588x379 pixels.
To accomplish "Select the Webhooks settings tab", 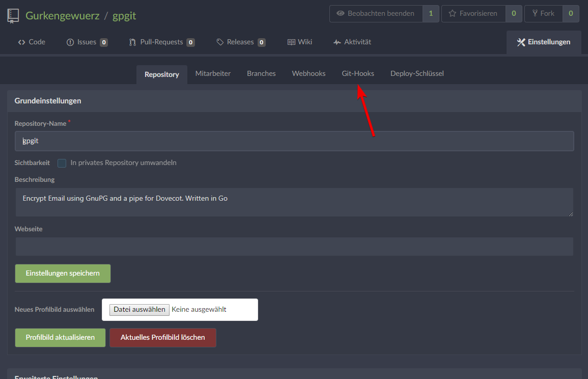I will tap(309, 73).
